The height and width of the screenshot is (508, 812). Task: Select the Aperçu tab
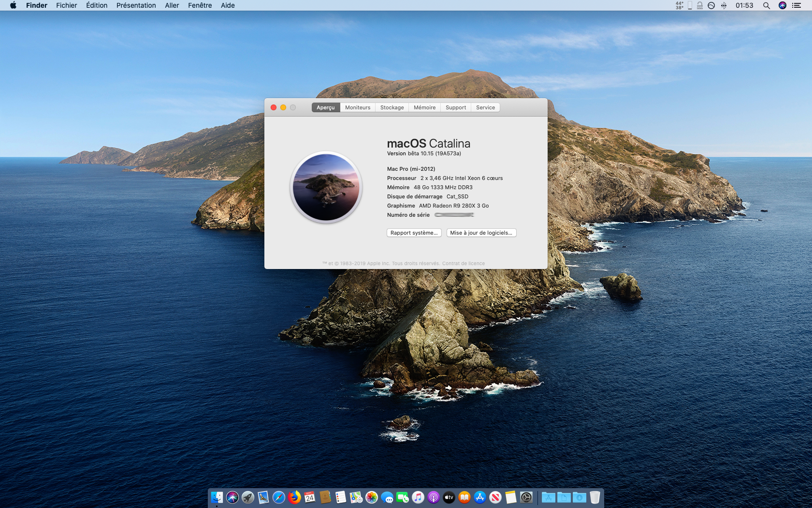[326, 107]
